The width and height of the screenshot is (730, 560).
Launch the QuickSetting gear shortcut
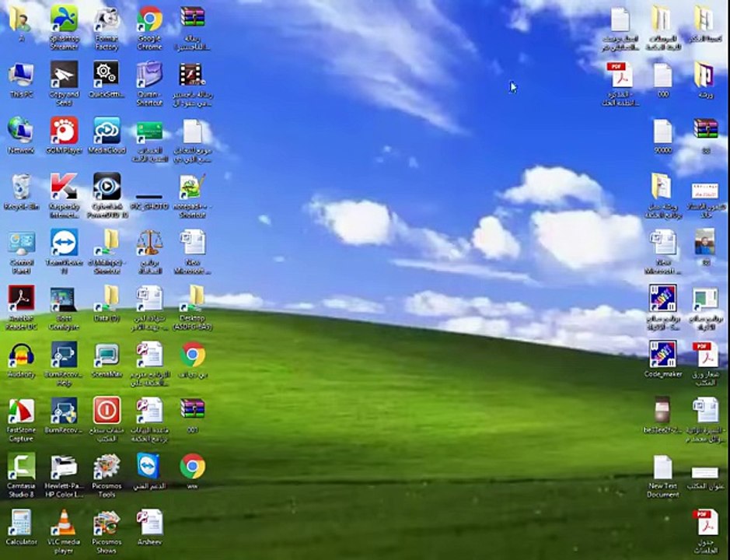coord(107,79)
